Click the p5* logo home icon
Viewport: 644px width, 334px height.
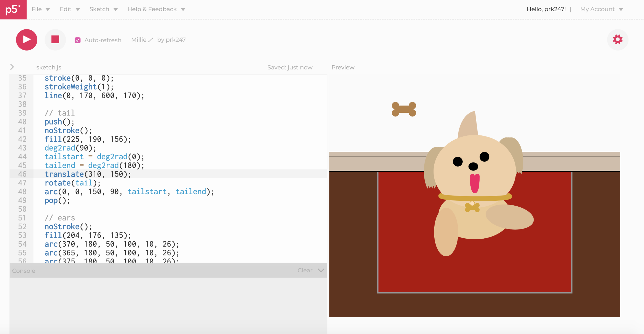coord(13,10)
